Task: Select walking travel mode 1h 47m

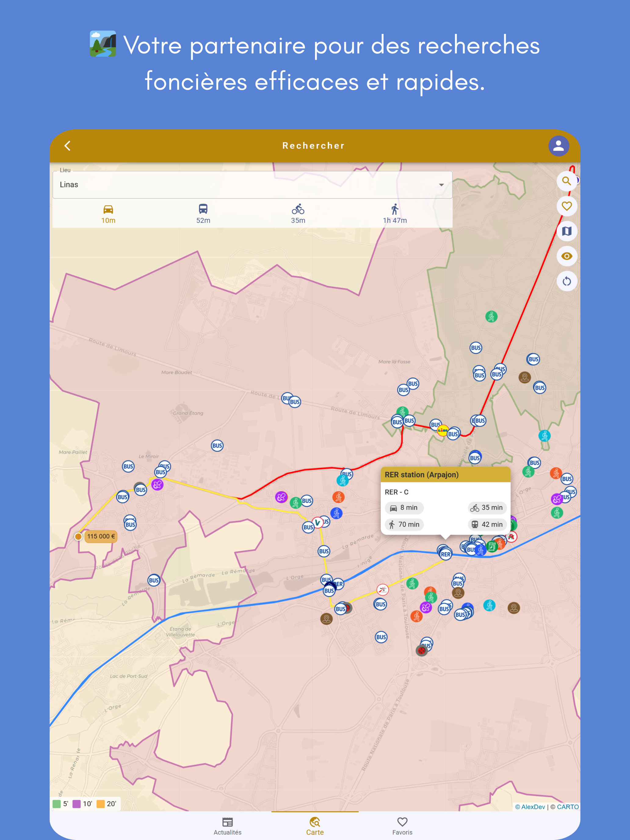Action: (x=395, y=214)
